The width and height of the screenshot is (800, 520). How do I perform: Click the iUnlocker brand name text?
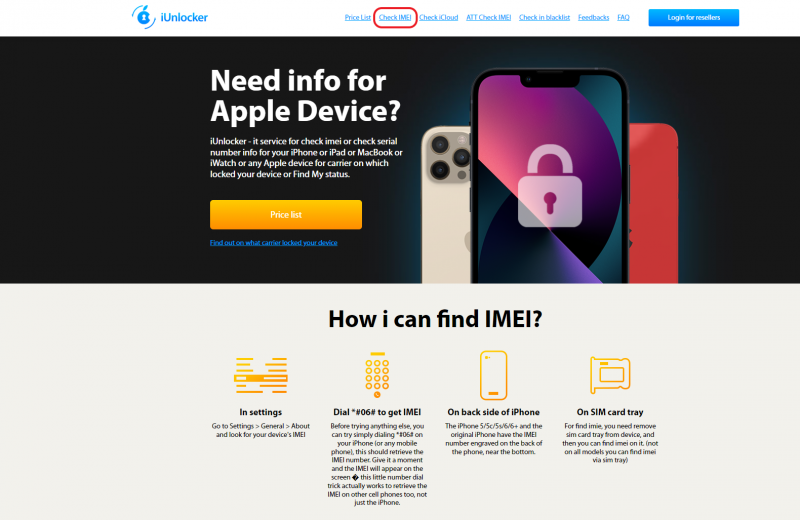pos(184,17)
